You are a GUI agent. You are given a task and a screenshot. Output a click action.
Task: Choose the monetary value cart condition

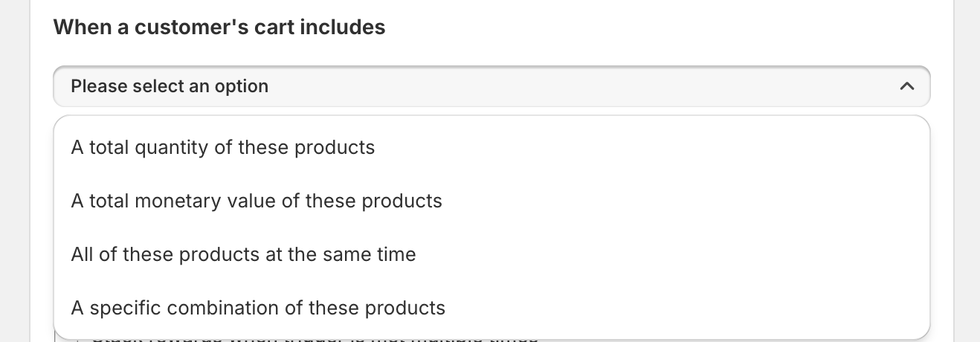point(256,201)
